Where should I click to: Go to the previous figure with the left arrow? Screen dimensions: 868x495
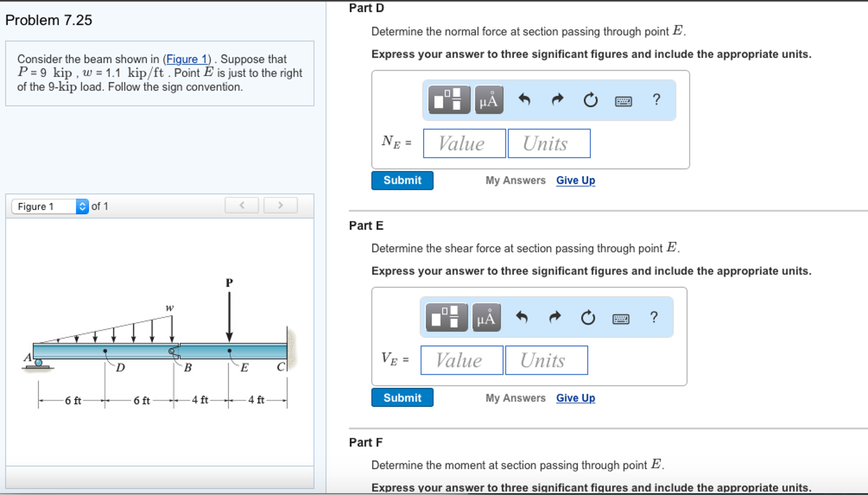(242, 205)
